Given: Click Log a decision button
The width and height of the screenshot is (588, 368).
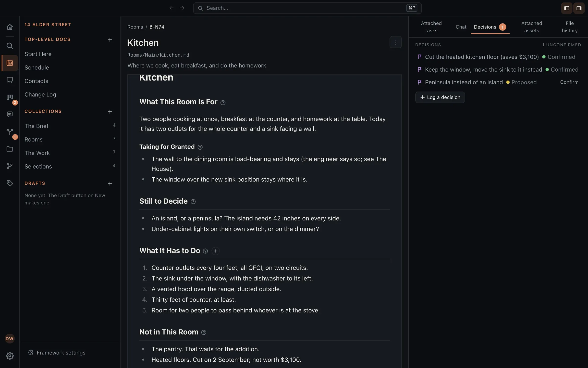Looking at the screenshot, I should (440, 97).
